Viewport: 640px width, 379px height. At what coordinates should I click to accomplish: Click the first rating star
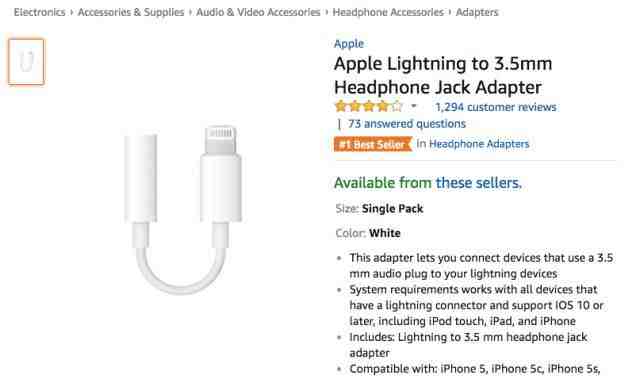(340, 106)
